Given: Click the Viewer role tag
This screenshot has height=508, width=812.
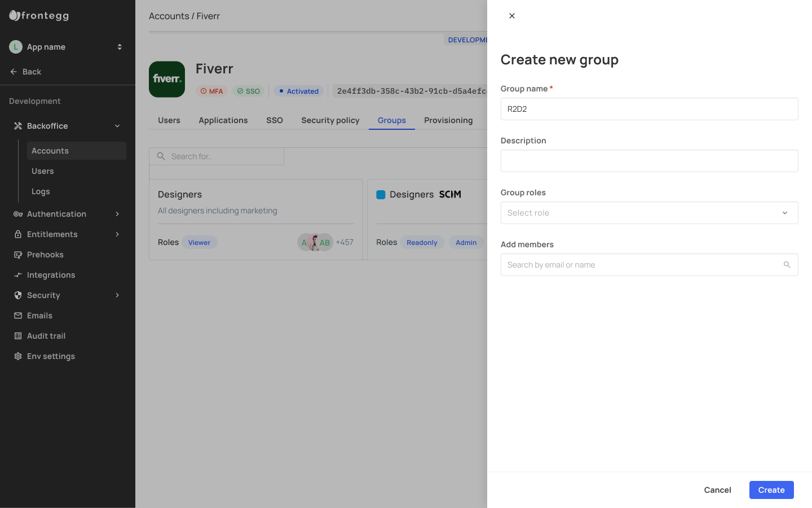Looking at the screenshot, I should point(199,242).
